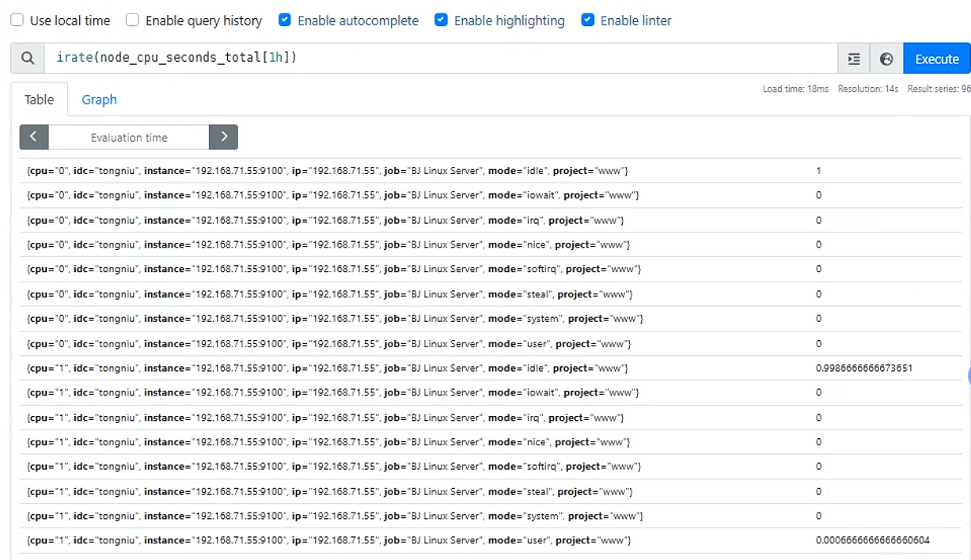
Task: Select the cpu="0" mode="steal" series row
Action: (x=491, y=294)
